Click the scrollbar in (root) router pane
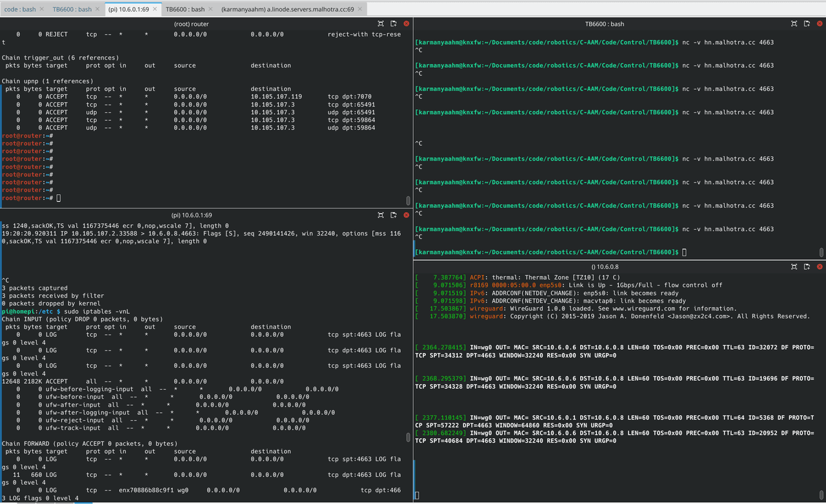 point(408,200)
